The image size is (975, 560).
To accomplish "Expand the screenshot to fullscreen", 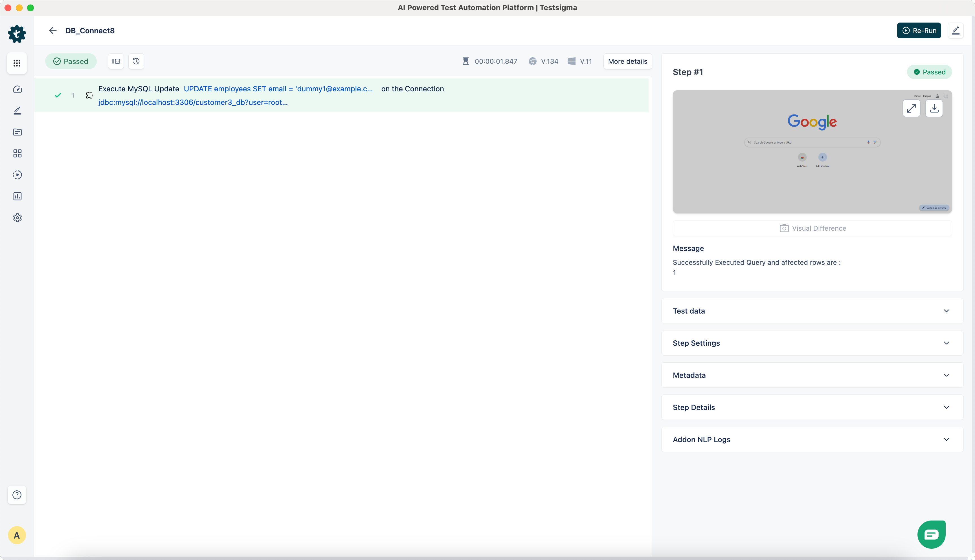I will coord(911,109).
